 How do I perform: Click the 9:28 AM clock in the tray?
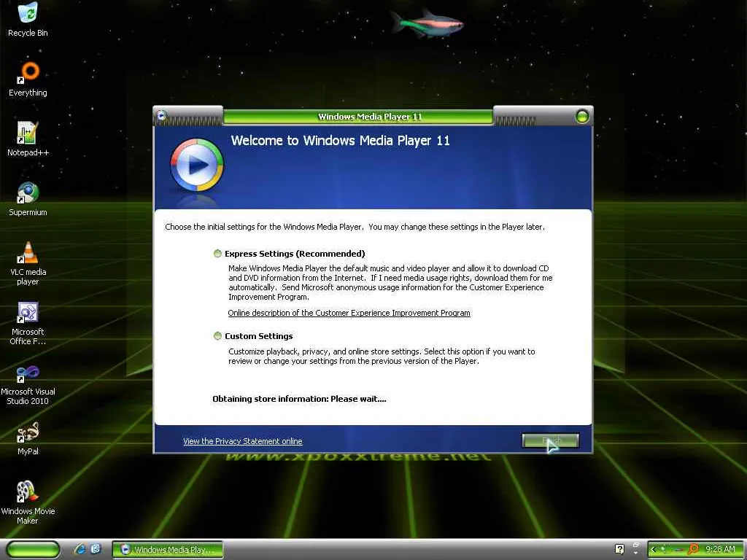720,549
